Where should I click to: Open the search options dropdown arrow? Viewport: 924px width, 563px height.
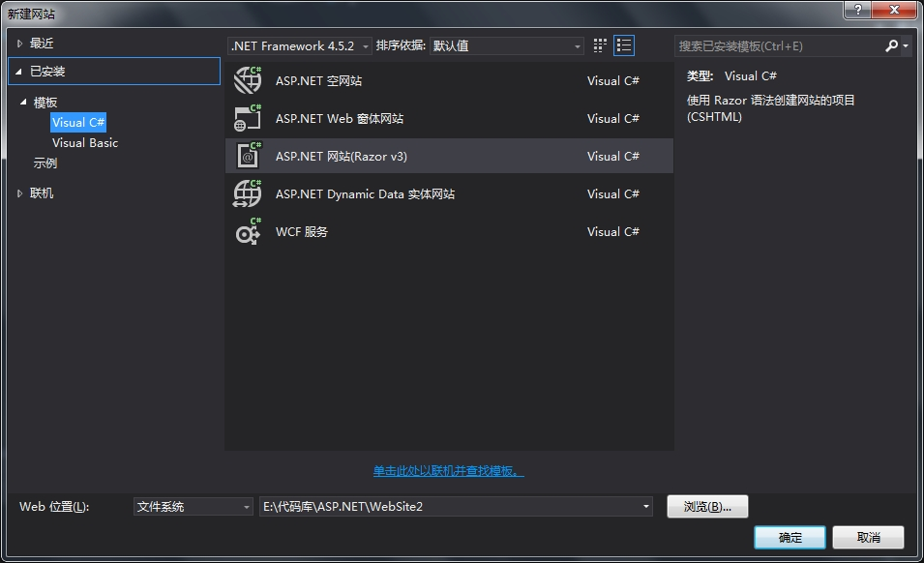point(906,45)
